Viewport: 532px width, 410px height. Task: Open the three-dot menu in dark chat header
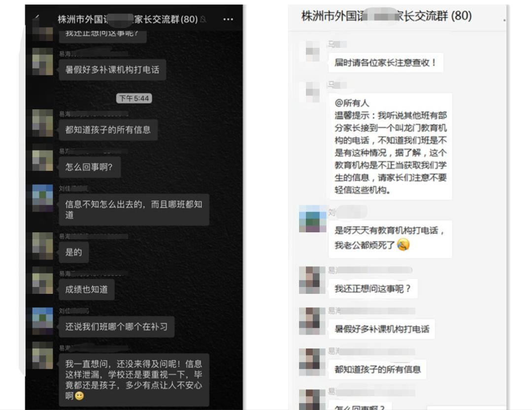coord(228,19)
